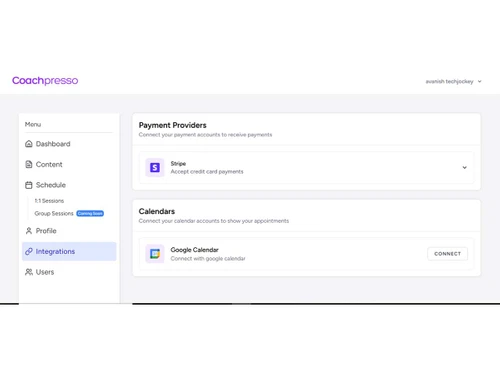Open the avanish techjockey account dropdown
This screenshot has height=375, width=500.
coord(453,81)
